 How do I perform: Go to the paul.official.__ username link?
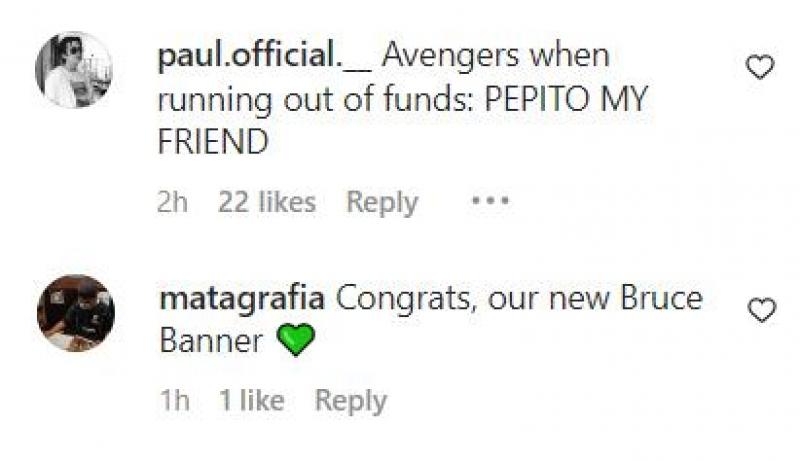(x=265, y=56)
